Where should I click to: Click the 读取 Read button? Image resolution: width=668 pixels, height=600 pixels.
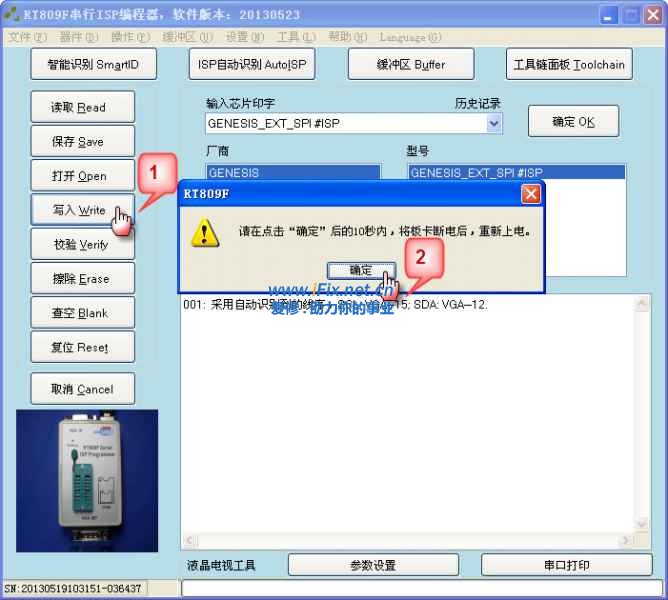pos(79,107)
